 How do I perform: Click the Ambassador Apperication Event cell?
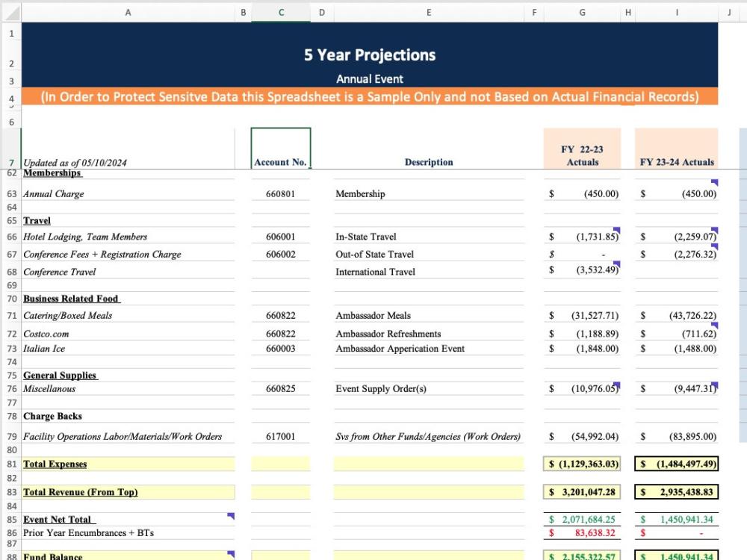pos(429,349)
